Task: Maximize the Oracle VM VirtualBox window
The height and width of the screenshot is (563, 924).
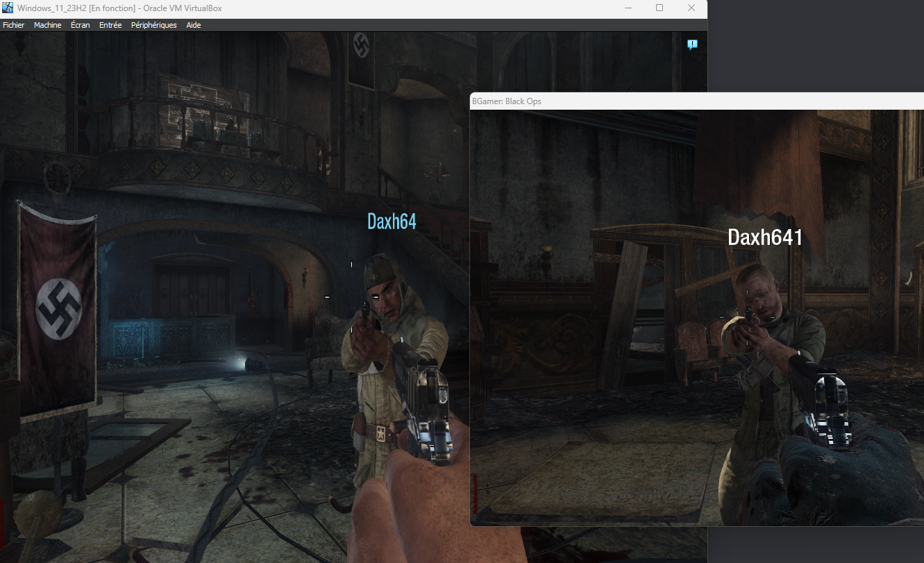Action: (660, 8)
